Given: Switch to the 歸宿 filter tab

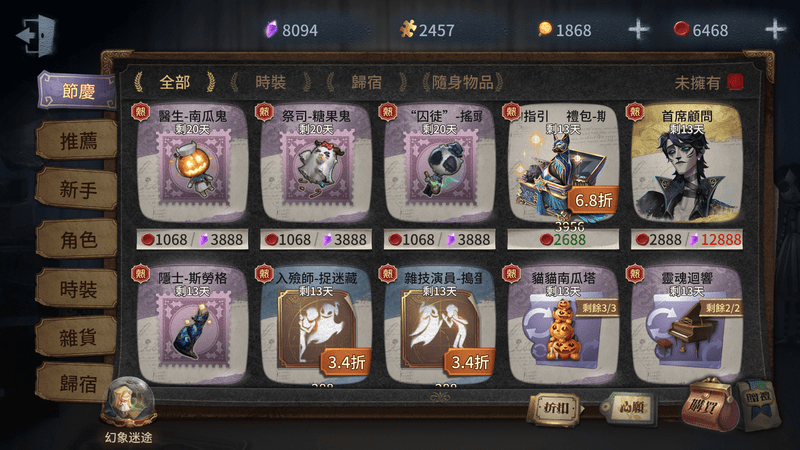Looking at the screenshot, I should [x=366, y=82].
